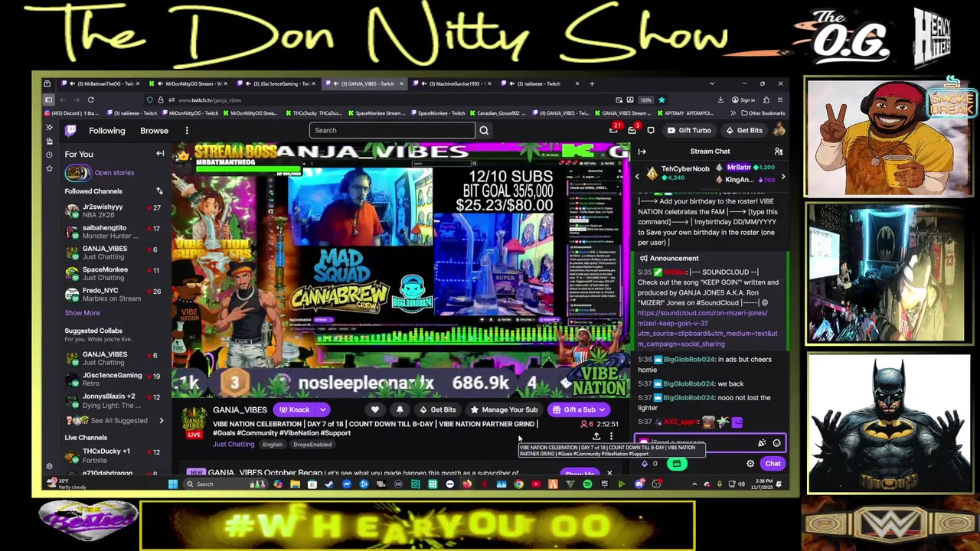Open Twitch notifications with 21 badge

click(614, 130)
